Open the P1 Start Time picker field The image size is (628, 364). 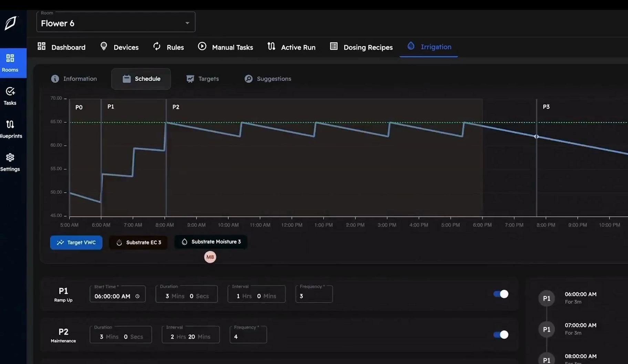113,296
